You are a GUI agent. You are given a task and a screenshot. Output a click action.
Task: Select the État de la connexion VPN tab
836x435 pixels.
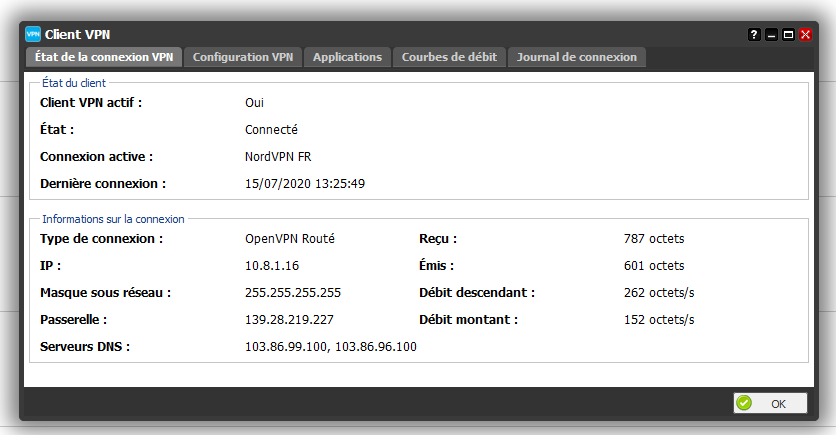point(104,57)
